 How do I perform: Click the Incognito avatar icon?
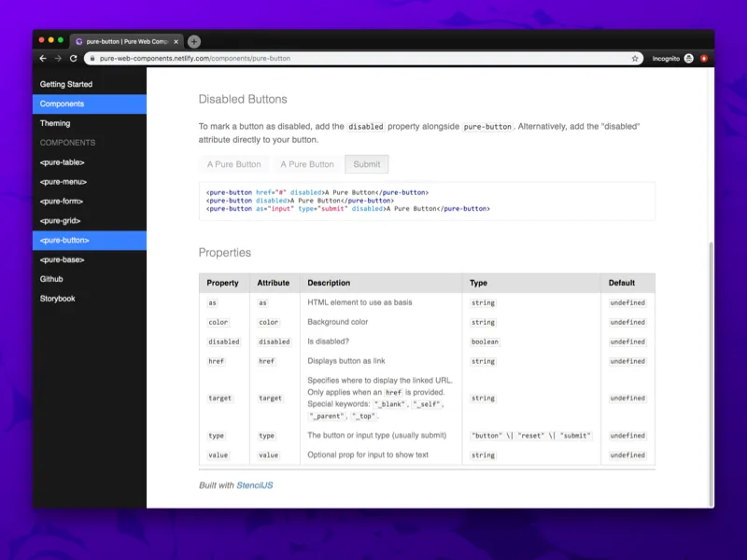(688, 58)
